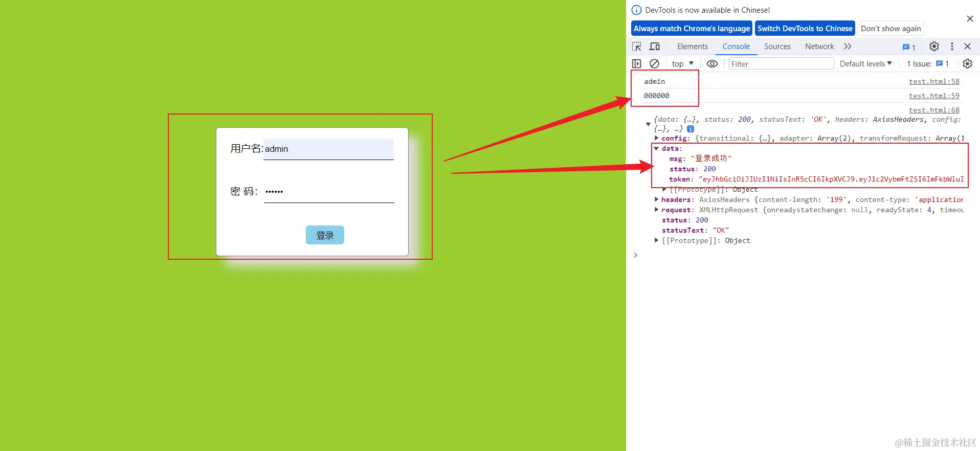The height and width of the screenshot is (451, 980).
Task: Open the top JavaScript context dropdown
Action: point(683,64)
